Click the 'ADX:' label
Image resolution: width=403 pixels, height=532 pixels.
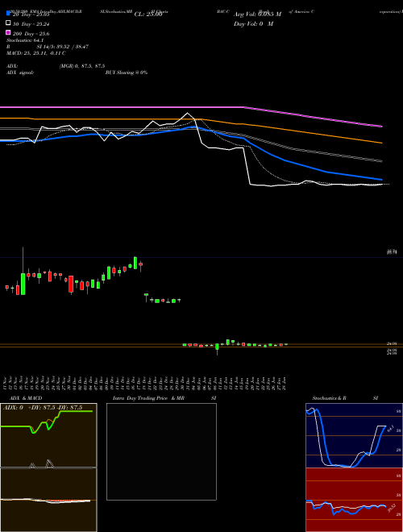[12, 66]
